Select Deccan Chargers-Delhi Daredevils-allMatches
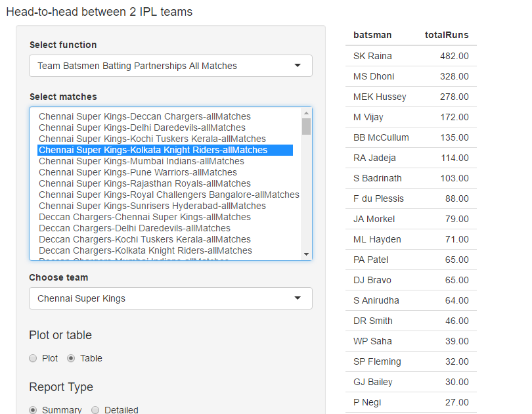Viewport: 532px width, 414px height. [134, 228]
